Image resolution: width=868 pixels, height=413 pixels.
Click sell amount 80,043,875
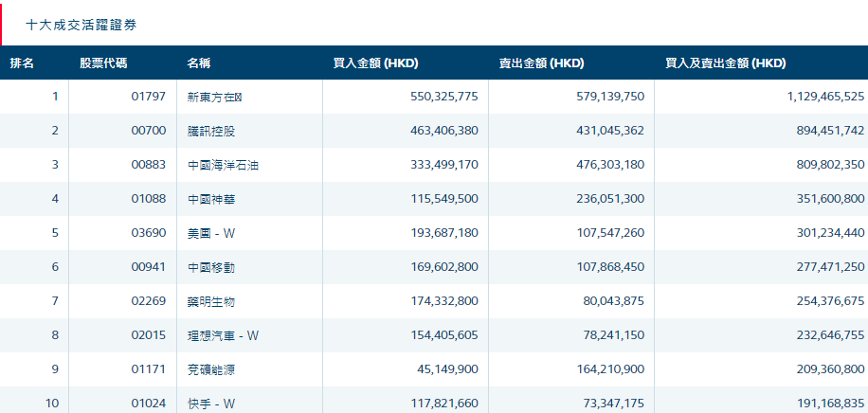pos(613,302)
